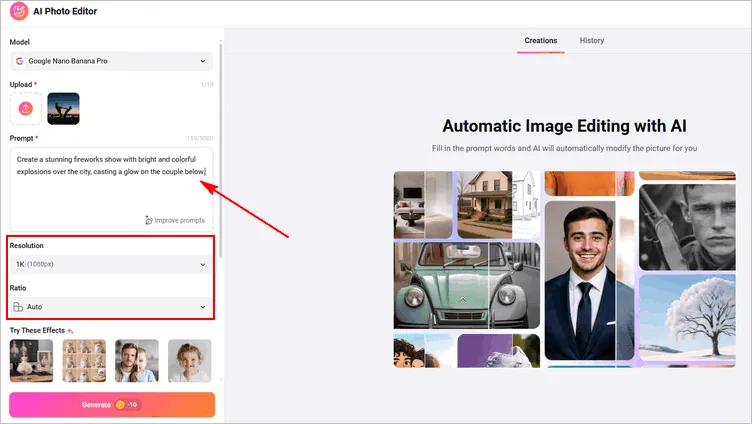Click the pink upload image icon
Image resolution: width=752 pixels, height=424 pixels.
coord(26,108)
